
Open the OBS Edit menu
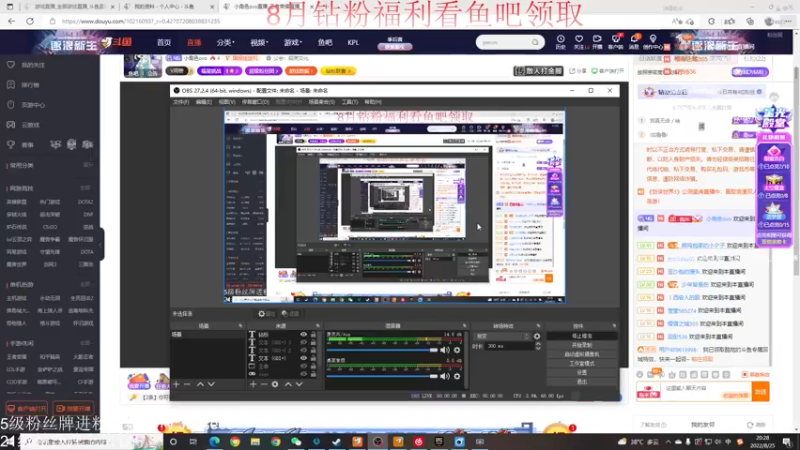click(204, 102)
